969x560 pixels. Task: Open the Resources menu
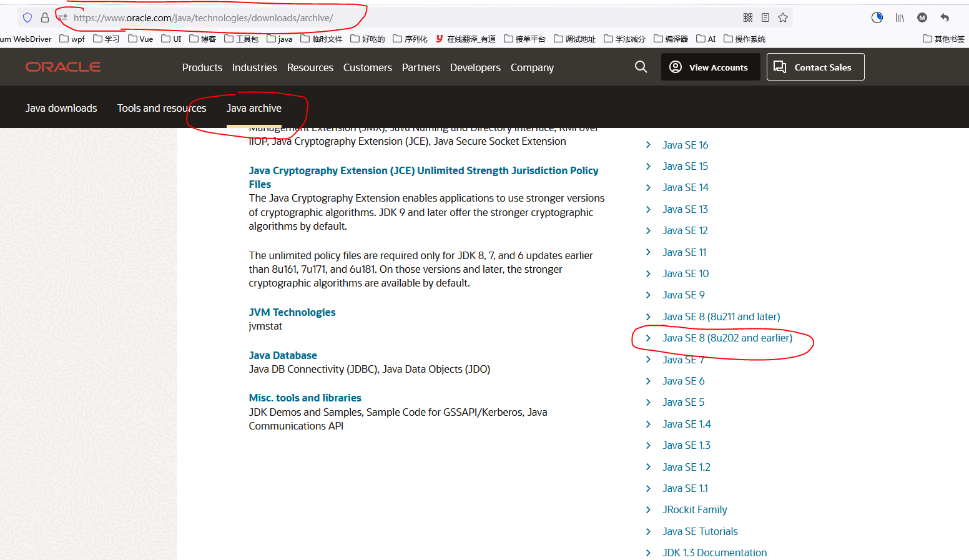[x=310, y=67]
